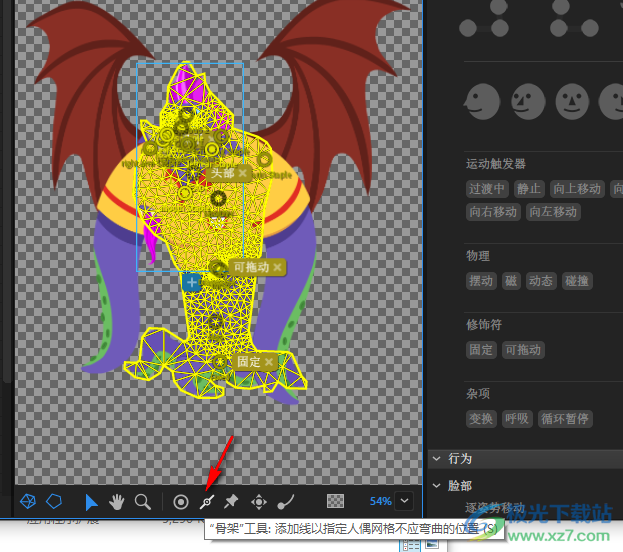Apply the 向上移动 motion trigger tag

pos(577,189)
